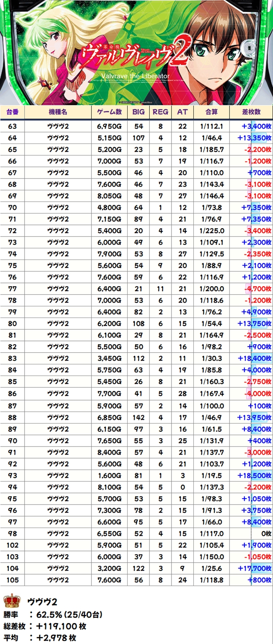The image size is (273, 644).
Task: Click the brown-haired boy character in banner
Action: [219, 56]
